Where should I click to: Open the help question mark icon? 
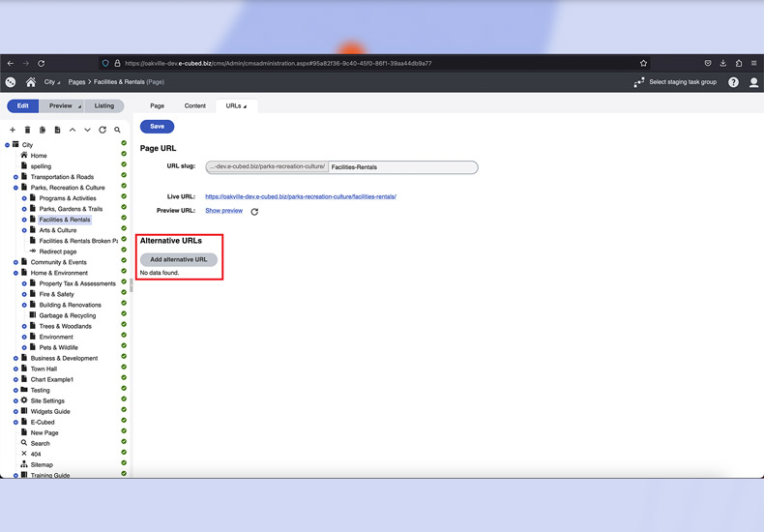pos(733,82)
